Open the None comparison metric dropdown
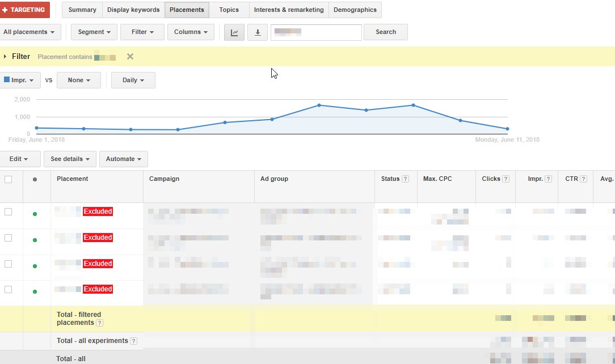The height and width of the screenshot is (364, 615). click(x=79, y=80)
